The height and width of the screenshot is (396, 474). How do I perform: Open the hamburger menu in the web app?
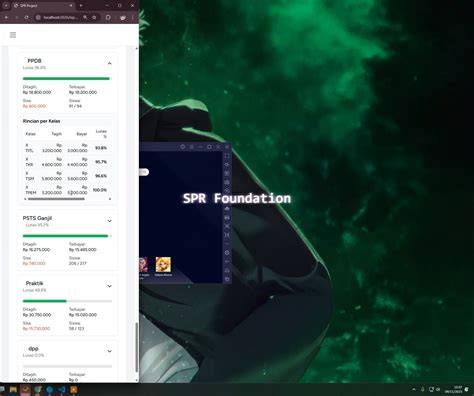tap(13, 35)
